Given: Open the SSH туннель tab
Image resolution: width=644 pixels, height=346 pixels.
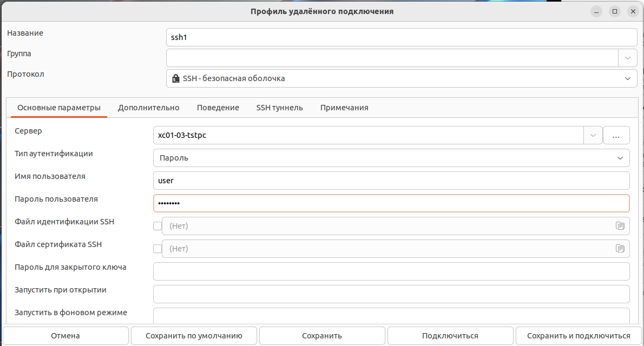Looking at the screenshot, I should click(279, 108).
